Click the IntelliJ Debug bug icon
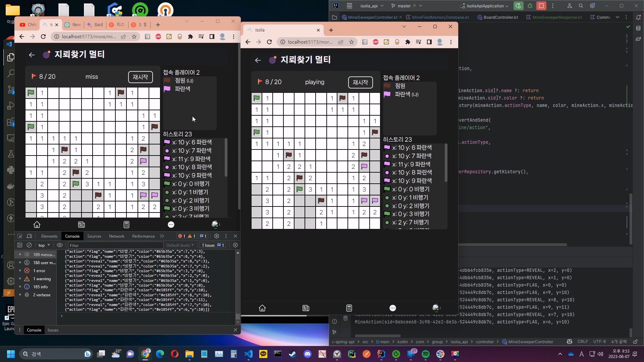 click(x=530, y=6)
